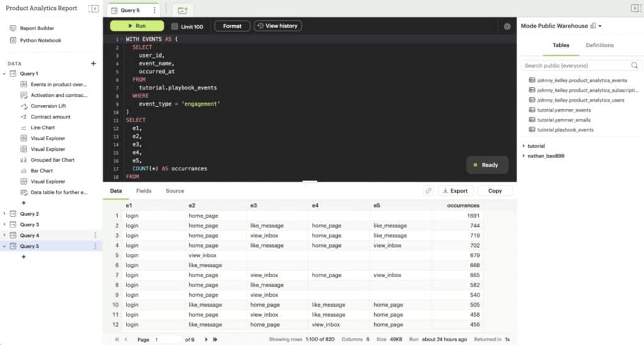Open Grouped Bar Chart visualization
644x345 pixels.
click(x=52, y=160)
